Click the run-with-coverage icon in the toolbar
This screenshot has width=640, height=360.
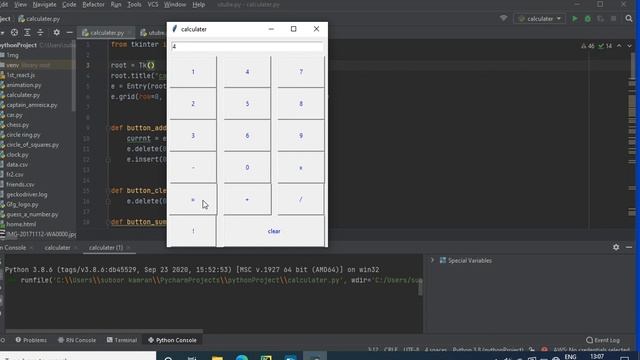coord(600,19)
